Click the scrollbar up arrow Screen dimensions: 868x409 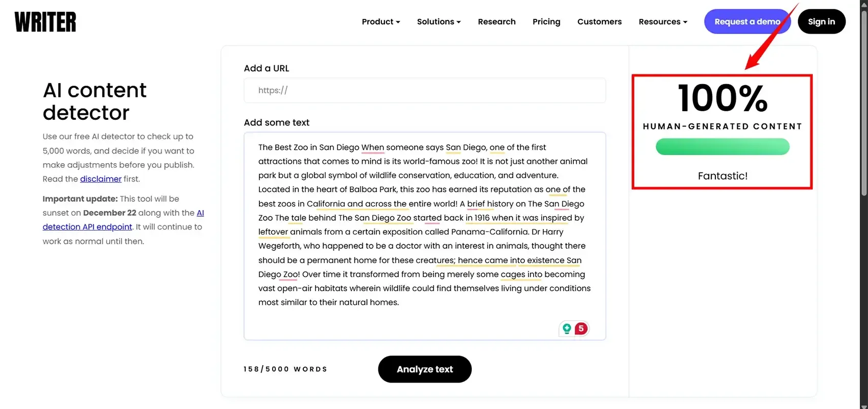[864, 4]
